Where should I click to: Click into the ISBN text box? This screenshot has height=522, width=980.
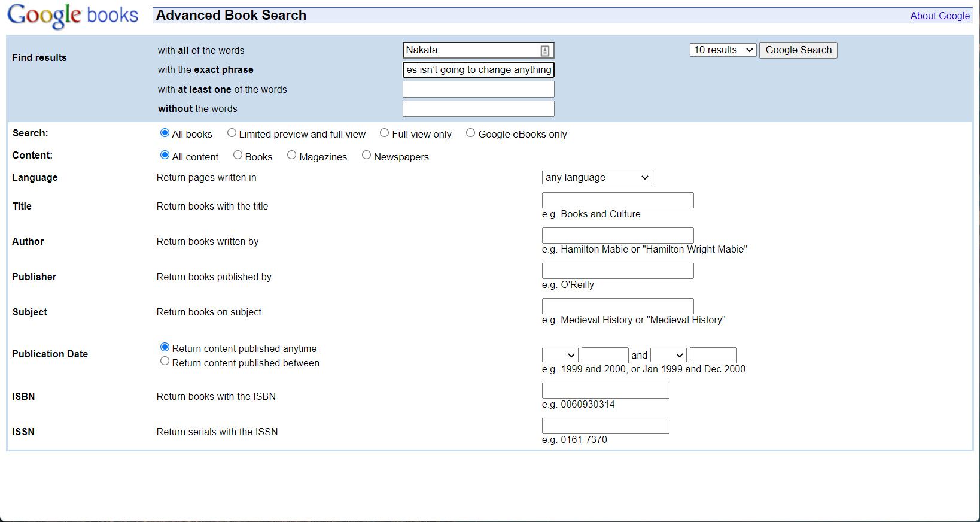[605, 391]
